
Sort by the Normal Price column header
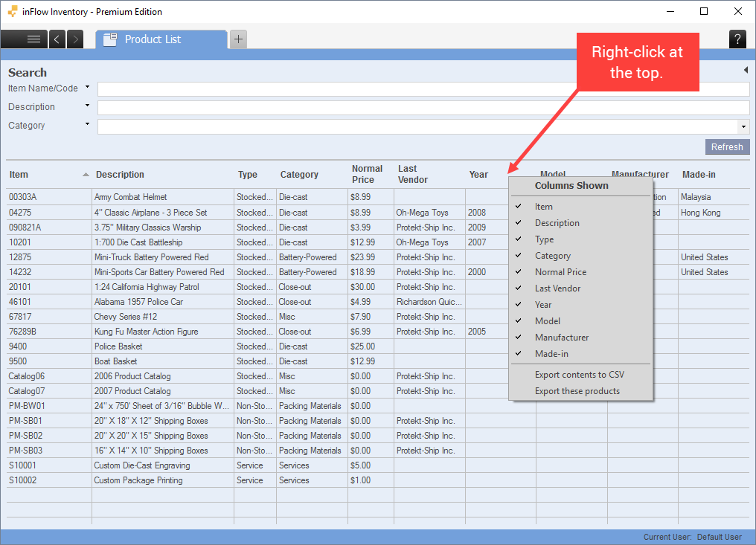point(367,174)
